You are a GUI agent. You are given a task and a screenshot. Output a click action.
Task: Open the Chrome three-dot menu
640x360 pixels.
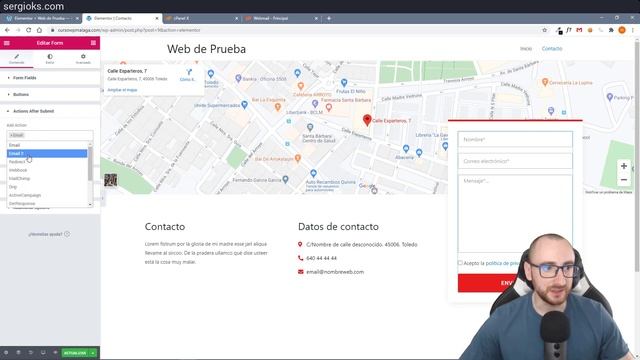click(633, 30)
